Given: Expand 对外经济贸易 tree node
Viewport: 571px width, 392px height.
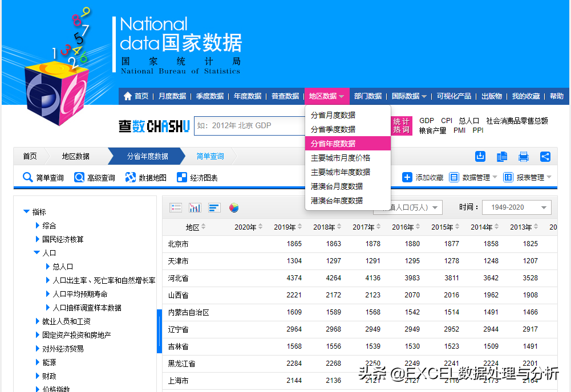Looking at the screenshot, I should (38, 349).
